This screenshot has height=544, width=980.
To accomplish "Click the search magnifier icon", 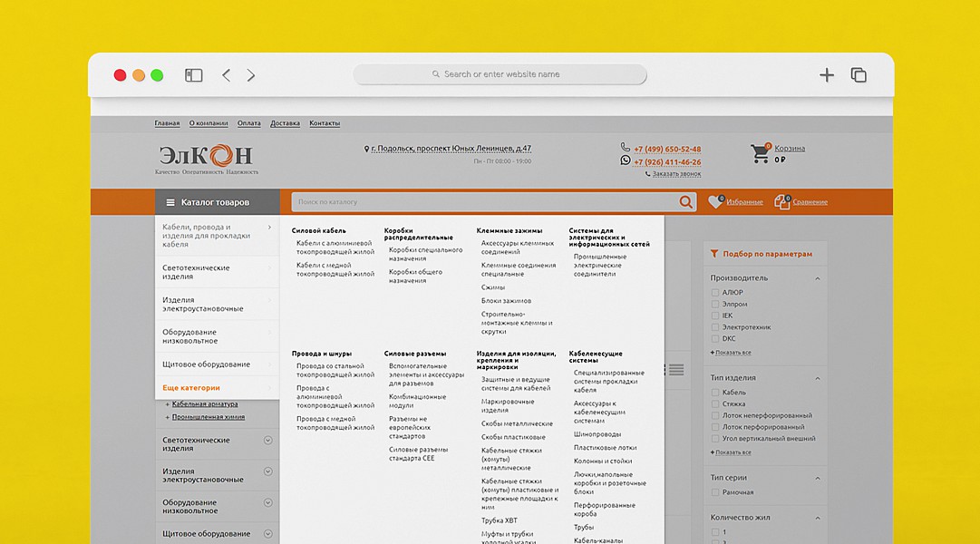I will pos(686,202).
